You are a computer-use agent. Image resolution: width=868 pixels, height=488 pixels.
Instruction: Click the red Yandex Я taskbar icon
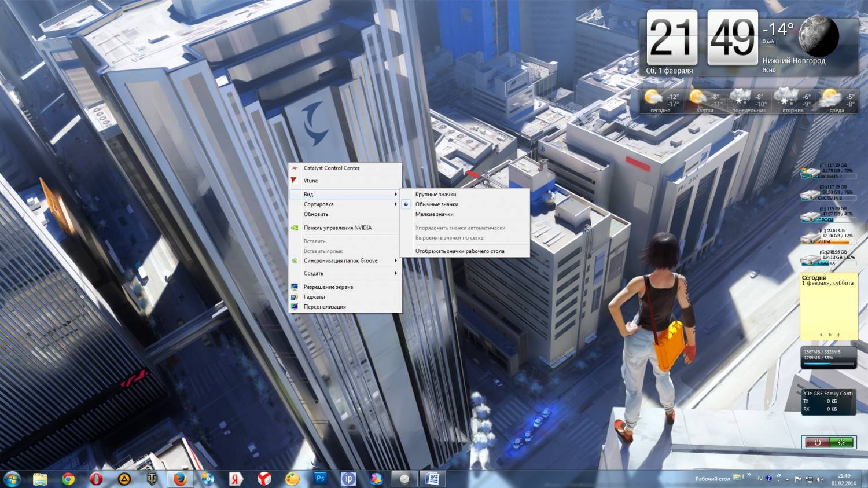point(236,479)
